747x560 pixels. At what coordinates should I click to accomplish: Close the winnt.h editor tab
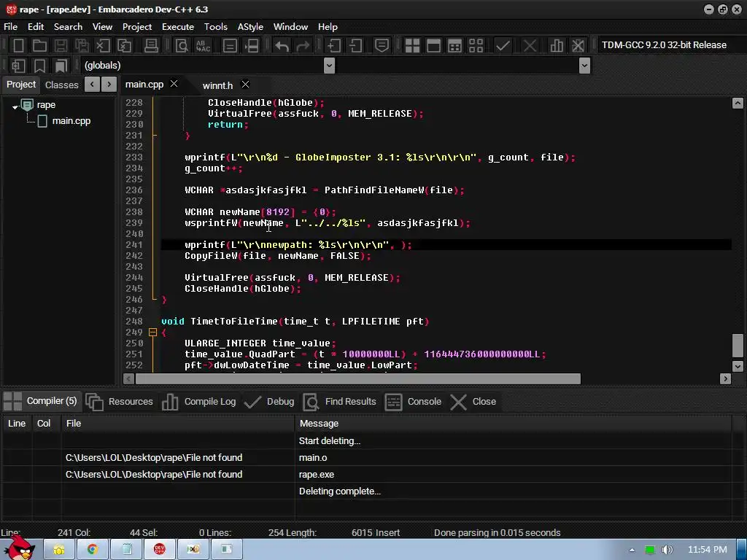pos(245,85)
